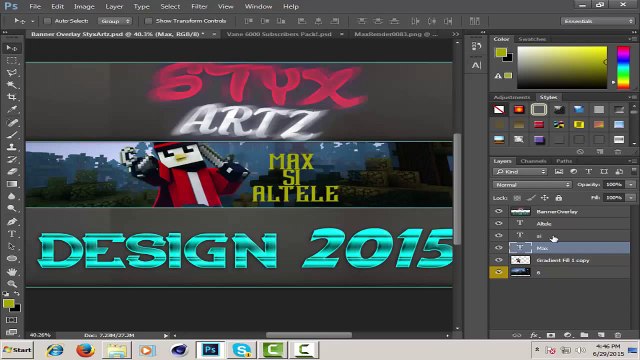The height and width of the screenshot is (360, 640).
Task: Select the Horizontal Type tool
Action: [11, 234]
